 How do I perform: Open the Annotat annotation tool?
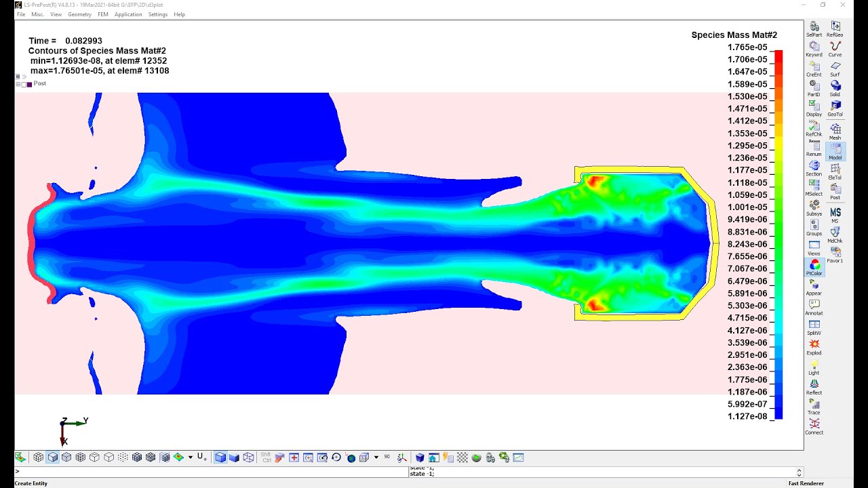[x=814, y=308]
